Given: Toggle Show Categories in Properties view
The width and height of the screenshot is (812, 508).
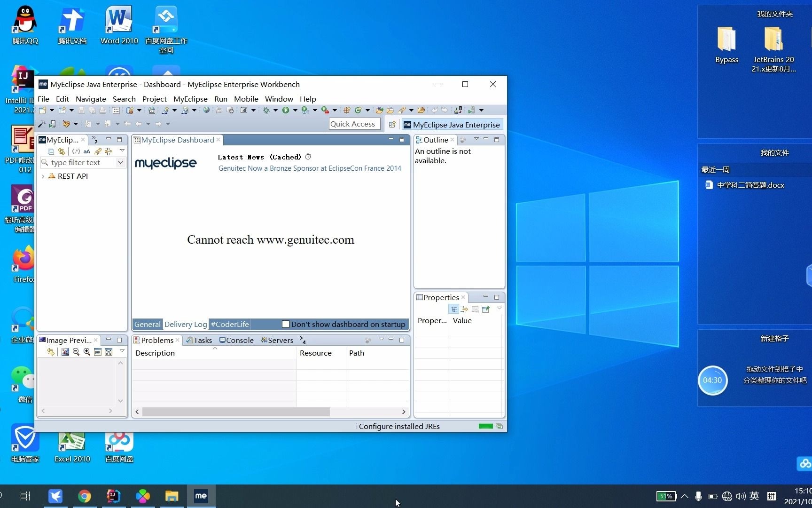Looking at the screenshot, I should [x=454, y=309].
